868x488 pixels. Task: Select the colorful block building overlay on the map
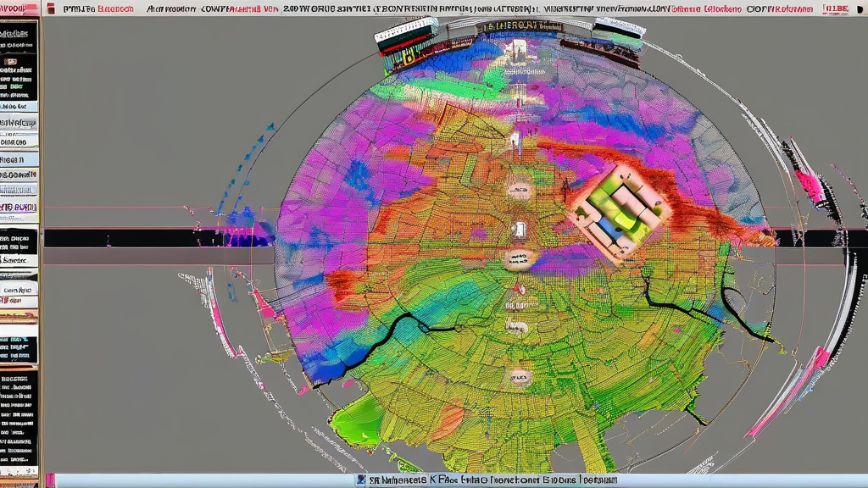pyautogui.click(x=620, y=213)
